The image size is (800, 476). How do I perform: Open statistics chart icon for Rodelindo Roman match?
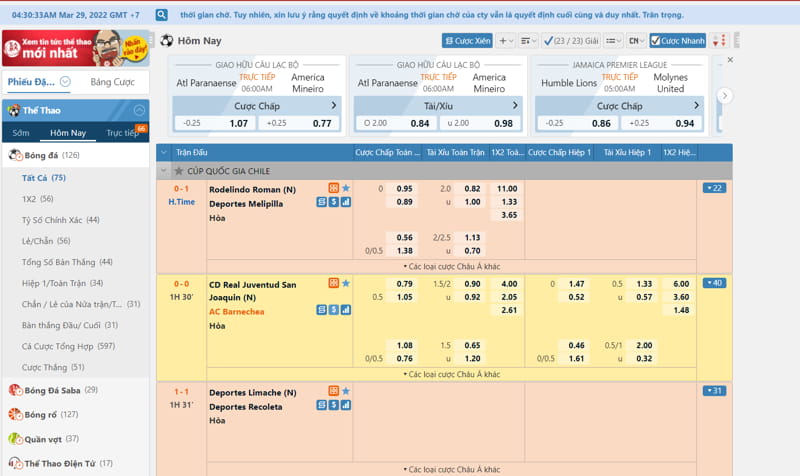tap(346, 202)
